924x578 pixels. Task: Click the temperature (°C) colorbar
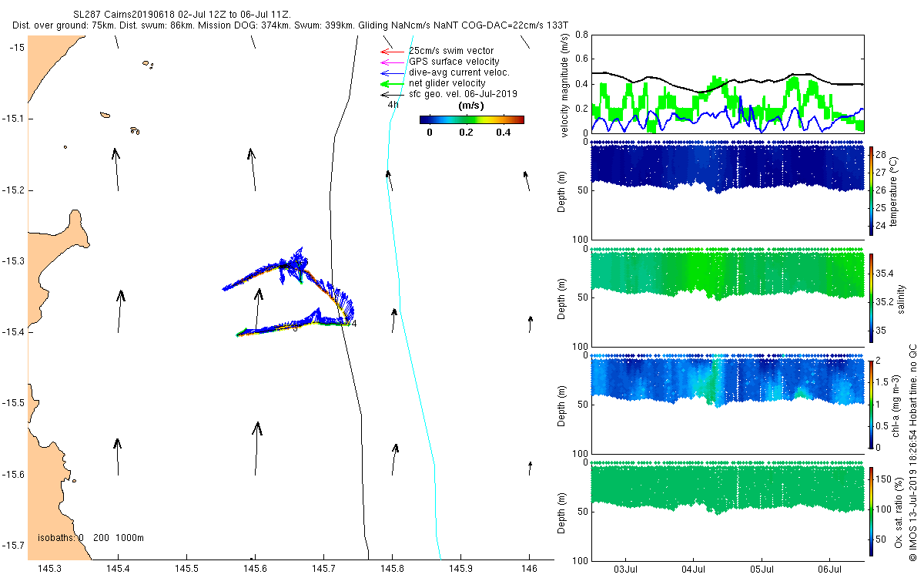872,190
